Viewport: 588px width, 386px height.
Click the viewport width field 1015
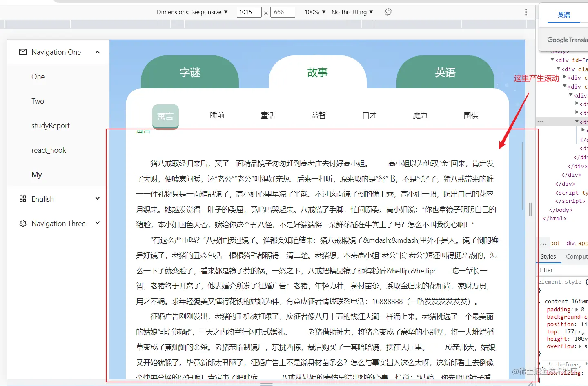[x=249, y=12]
